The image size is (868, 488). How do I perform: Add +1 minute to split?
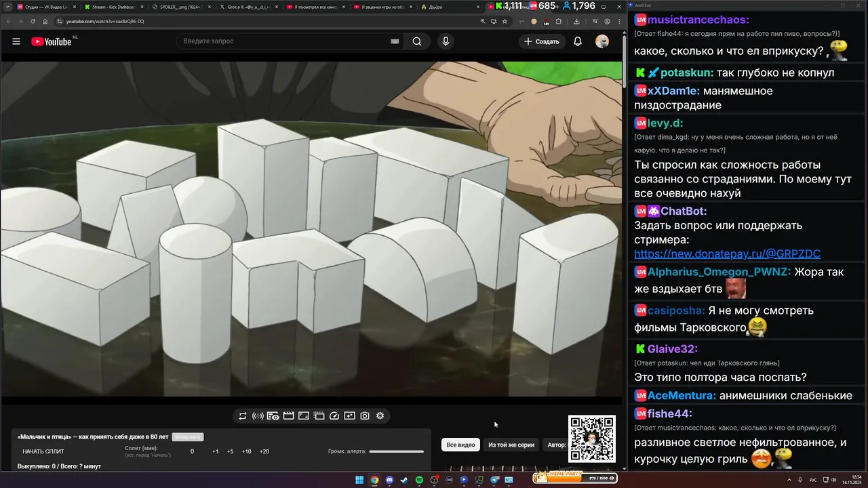tap(216, 451)
